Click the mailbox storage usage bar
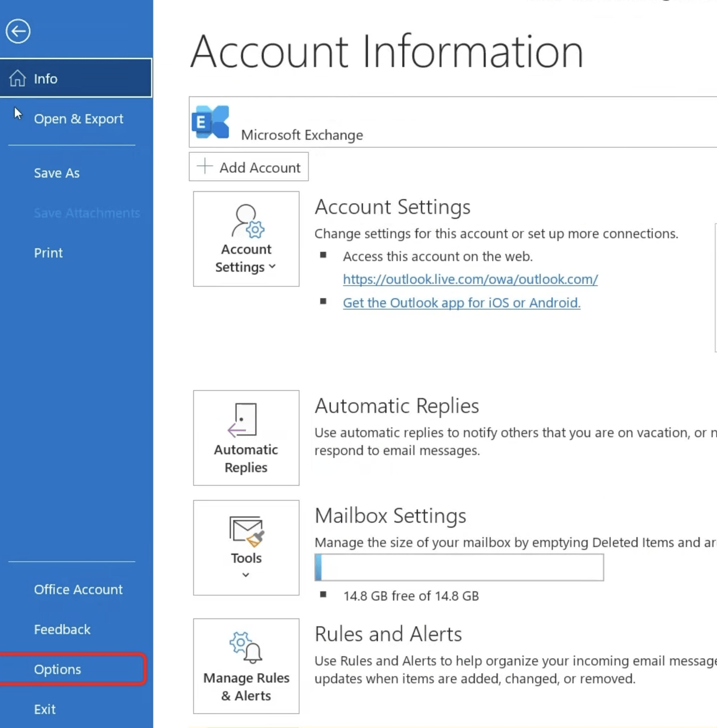 [459, 567]
